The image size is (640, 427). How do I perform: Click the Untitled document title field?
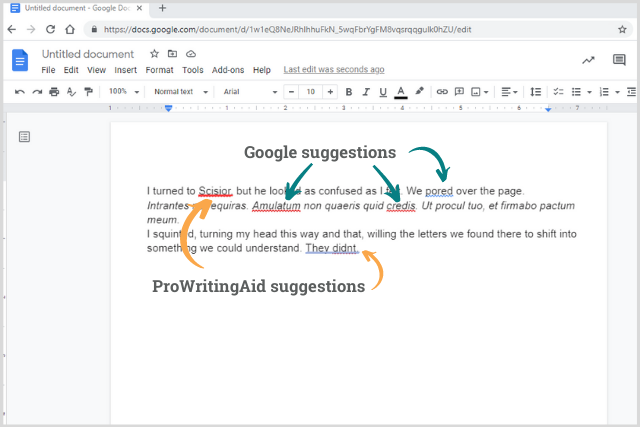click(x=88, y=54)
